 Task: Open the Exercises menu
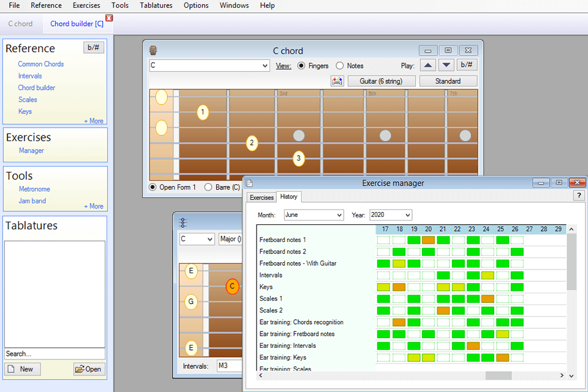[86, 6]
